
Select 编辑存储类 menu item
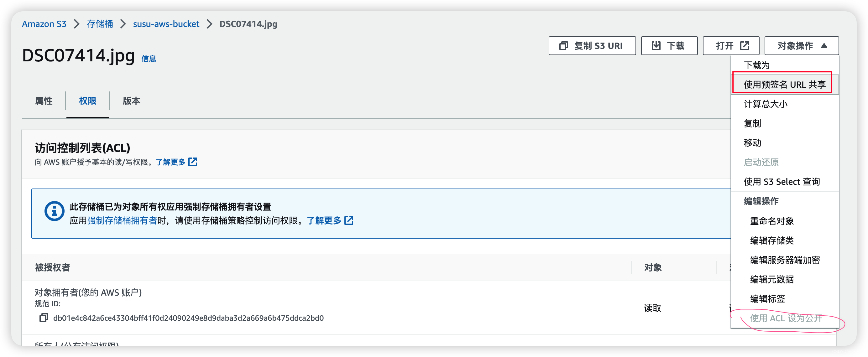tap(785, 241)
